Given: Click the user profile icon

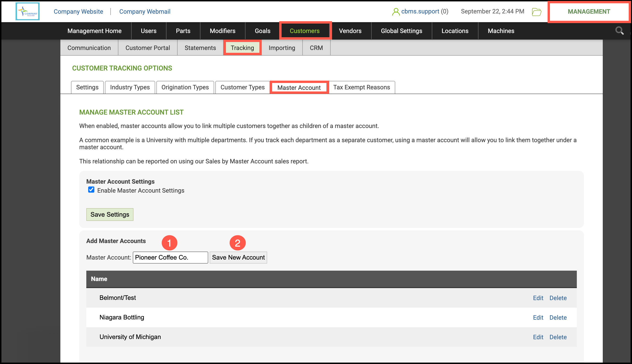Looking at the screenshot, I should [395, 12].
